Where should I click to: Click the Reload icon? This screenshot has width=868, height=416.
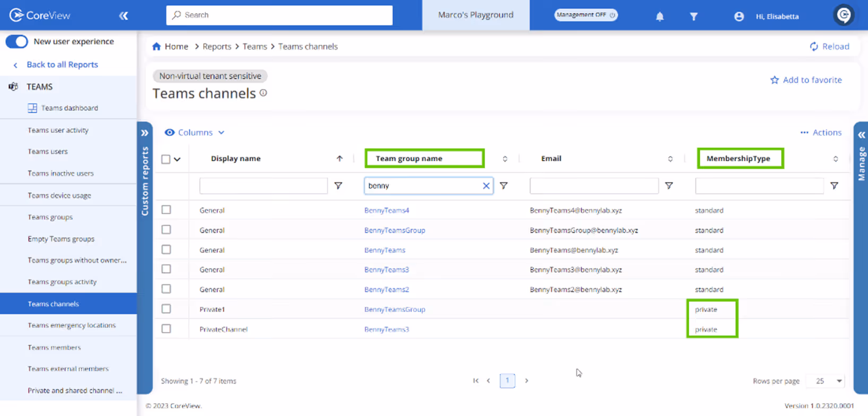(x=814, y=47)
